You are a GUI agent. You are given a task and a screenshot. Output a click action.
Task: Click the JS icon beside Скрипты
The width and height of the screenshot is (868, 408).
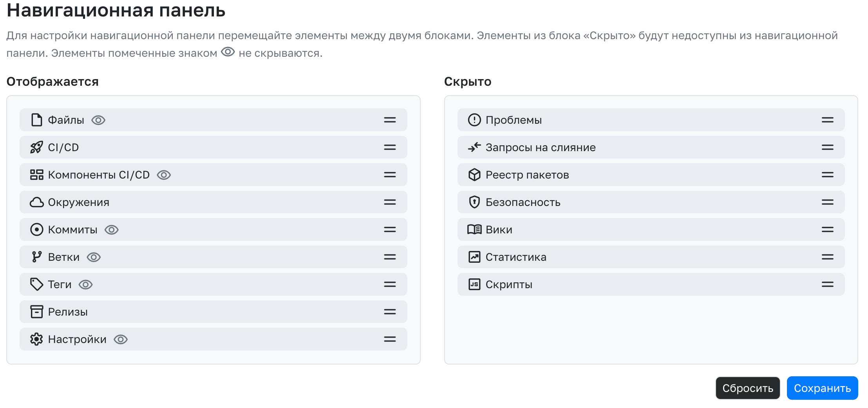pyautogui.click(x=474, y=285)
